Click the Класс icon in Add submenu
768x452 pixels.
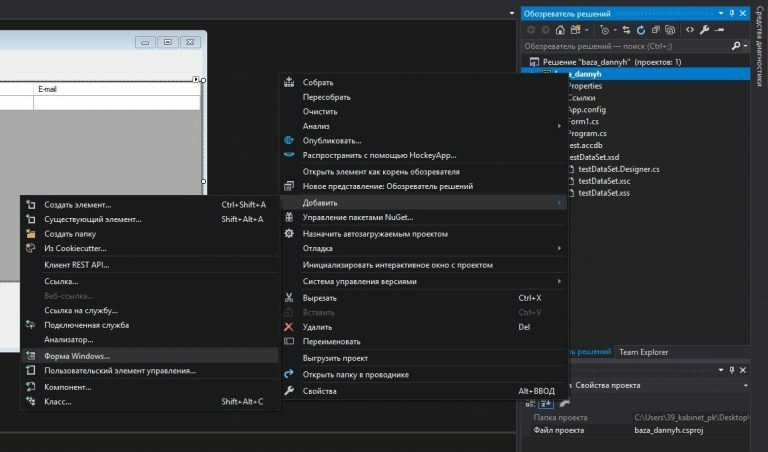30,401
